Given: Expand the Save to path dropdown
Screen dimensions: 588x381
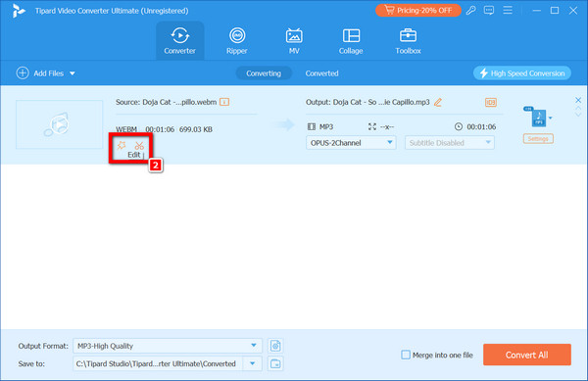Looking at the screenshot, I should click(253, 363).
